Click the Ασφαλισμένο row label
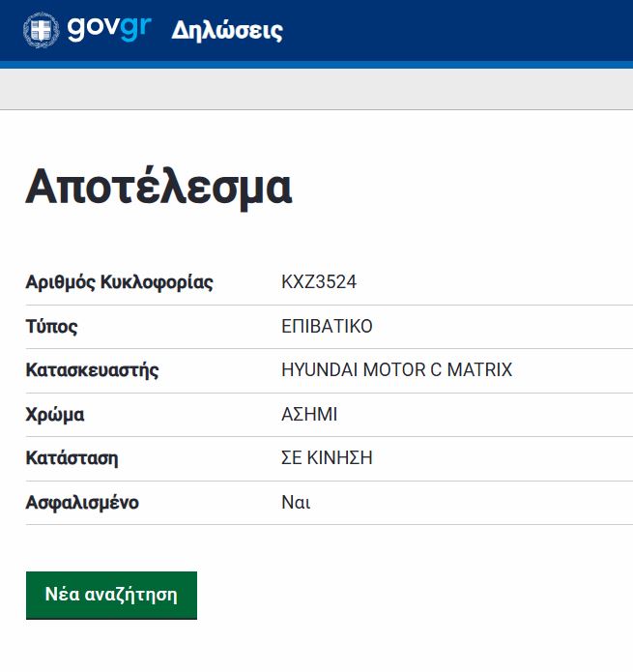 [82, 503]
